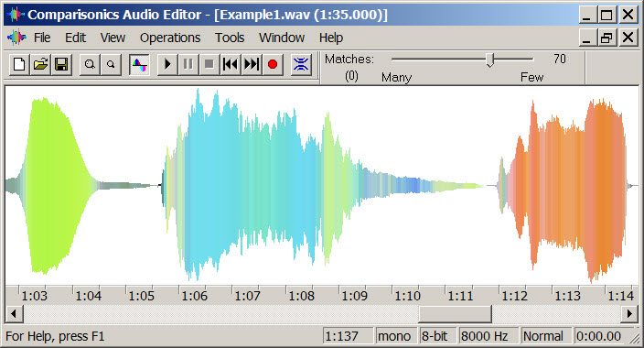Click the Normal status bar field
644x348 pixels.
click(546, 336)
